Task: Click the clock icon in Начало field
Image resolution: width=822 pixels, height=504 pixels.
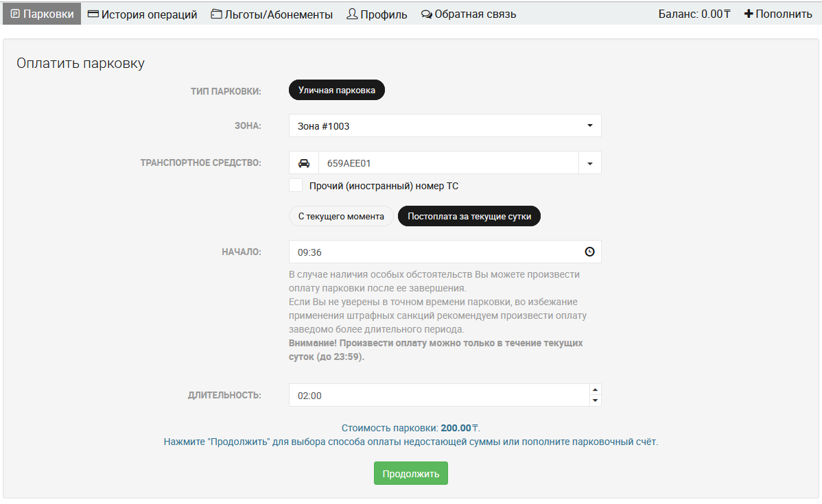Action: (x=589, y=252)
